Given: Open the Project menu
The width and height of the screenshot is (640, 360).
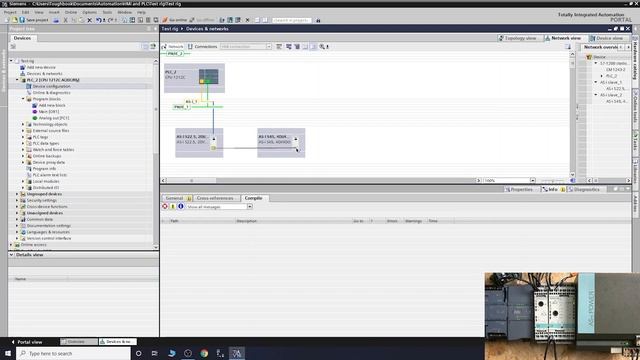Looking at the screenshot, I should (10, 12).
